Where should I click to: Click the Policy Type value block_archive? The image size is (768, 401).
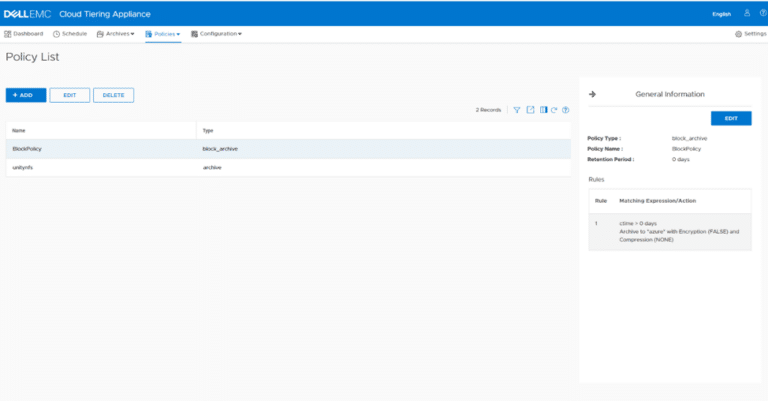(690, 139)
